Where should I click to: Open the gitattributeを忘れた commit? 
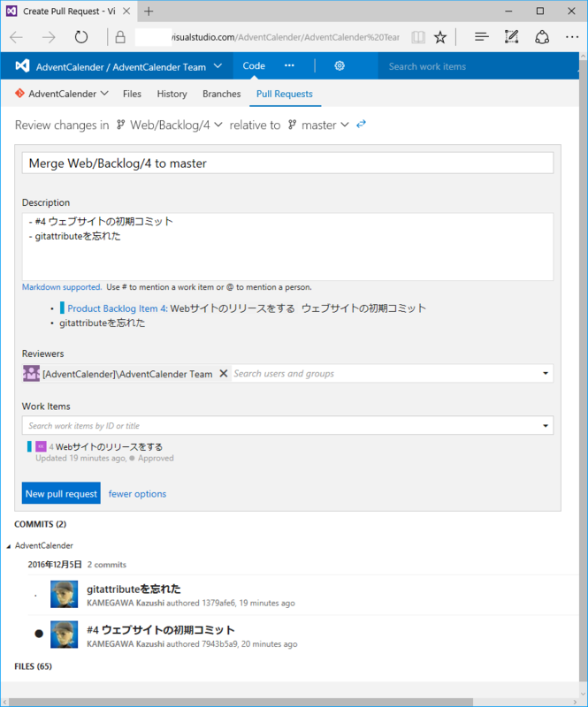(134, 589)
